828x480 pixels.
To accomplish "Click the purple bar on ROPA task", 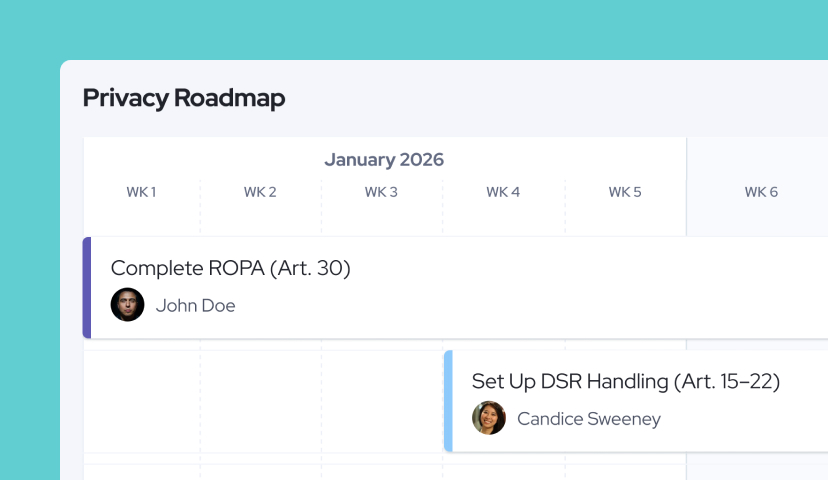I will 87,287.
